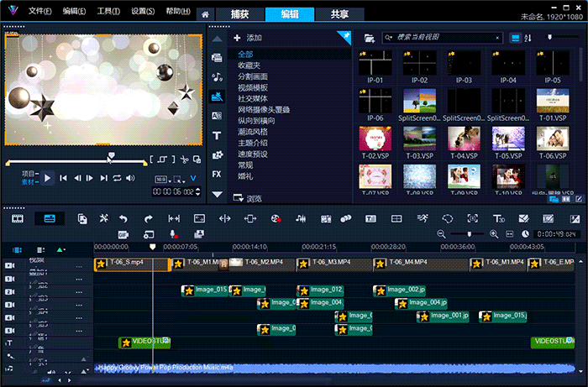Open the audio music note library
This screenshot has width=588, height=387.
click(x=217, y=77)
